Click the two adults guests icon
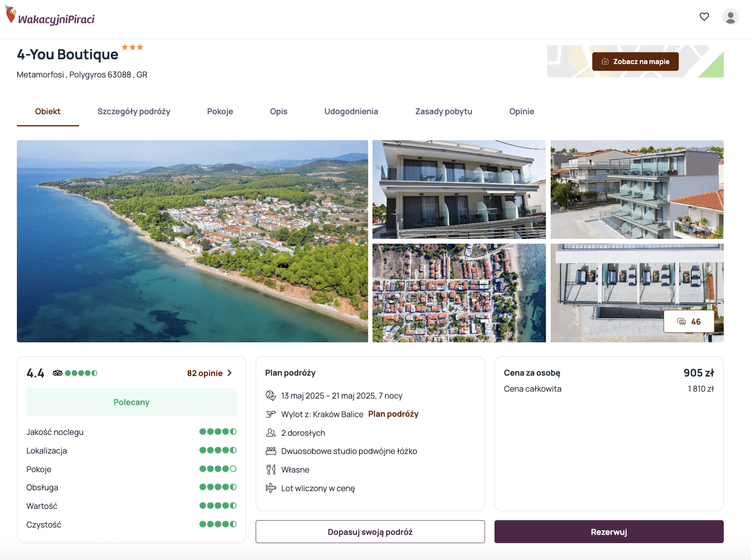Viewport: 751px width, 560px height. click(271, 433)
